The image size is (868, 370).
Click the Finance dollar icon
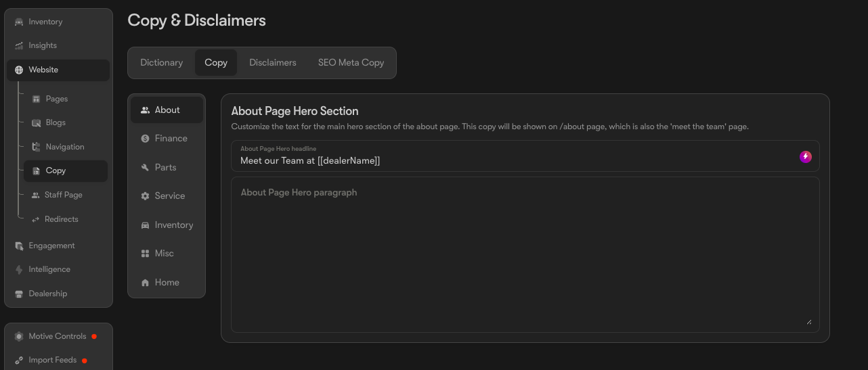145,139
